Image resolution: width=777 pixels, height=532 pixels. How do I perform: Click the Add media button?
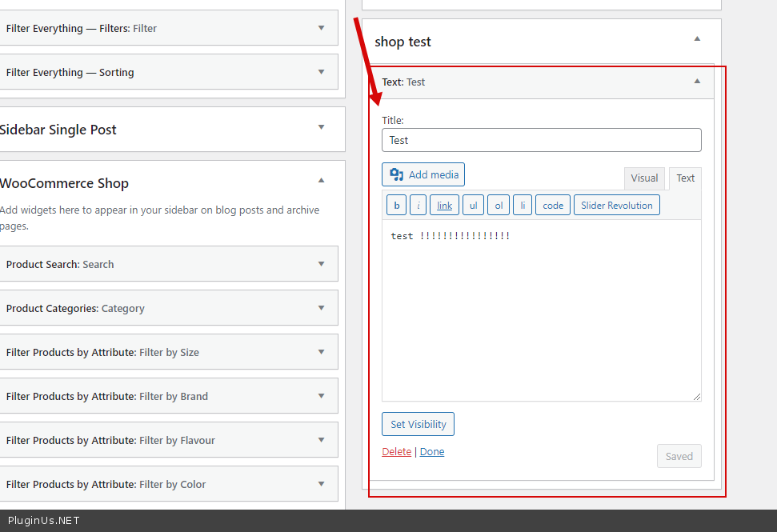tap(423, 174)
